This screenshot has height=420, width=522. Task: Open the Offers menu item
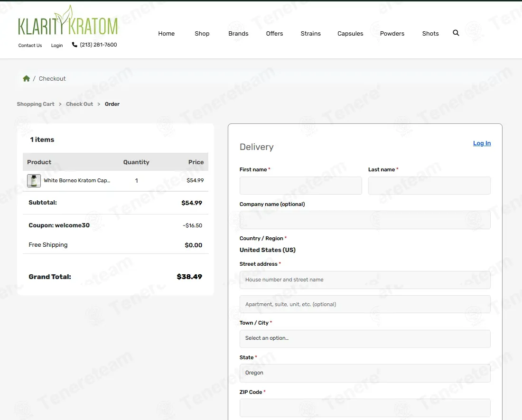click(274, 34)
